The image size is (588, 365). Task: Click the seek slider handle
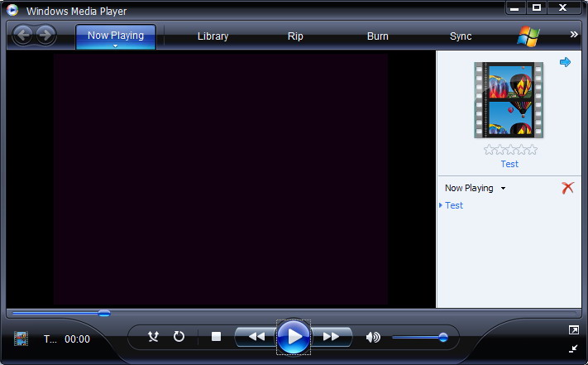click(x=104, y=313)
